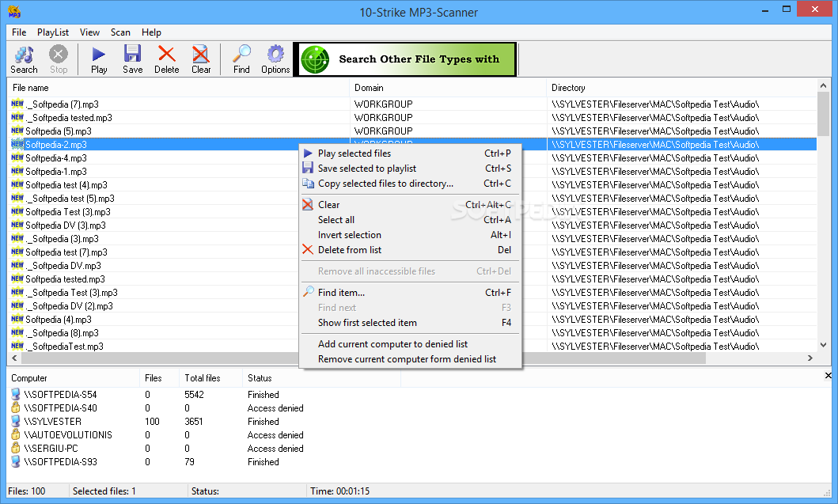Click the Computer column header
Image resolution: width=838 pixels, height=504 pixels.
[x=74, y=378]
